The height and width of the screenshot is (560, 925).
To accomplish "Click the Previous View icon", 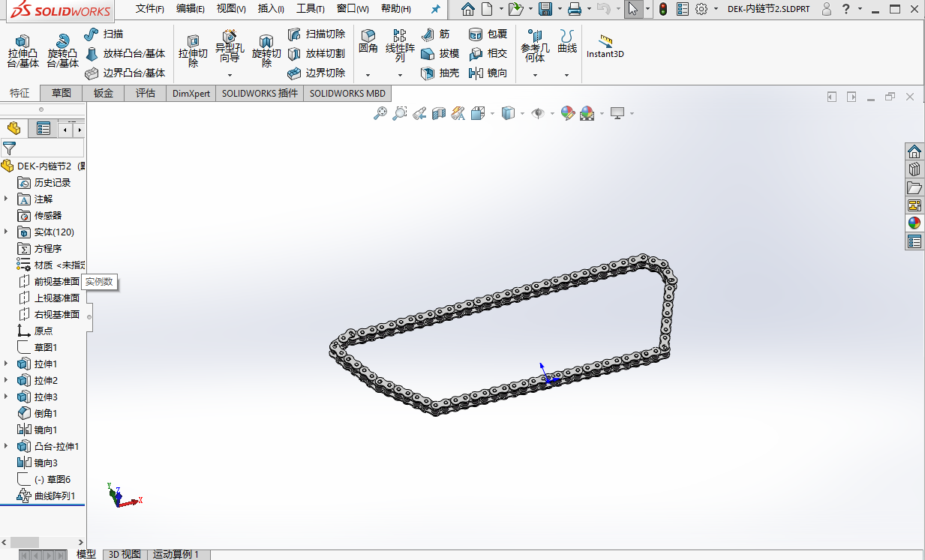I will [x=419, y=113].
